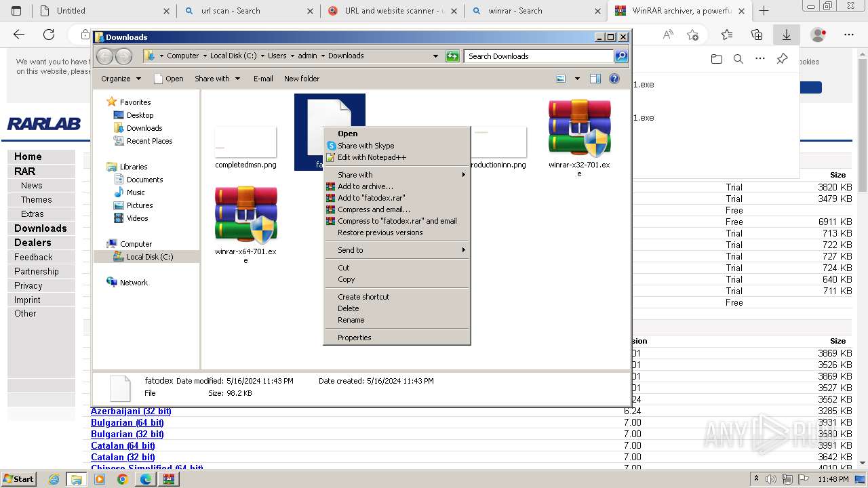Select Network in navigation pane
Image resolution: width=868 pixels, height=488 pixels.
pos(127,283)
